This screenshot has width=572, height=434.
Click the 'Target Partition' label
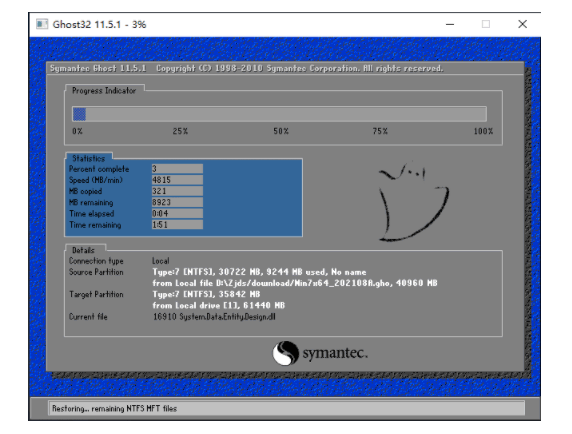coord(96,294)
